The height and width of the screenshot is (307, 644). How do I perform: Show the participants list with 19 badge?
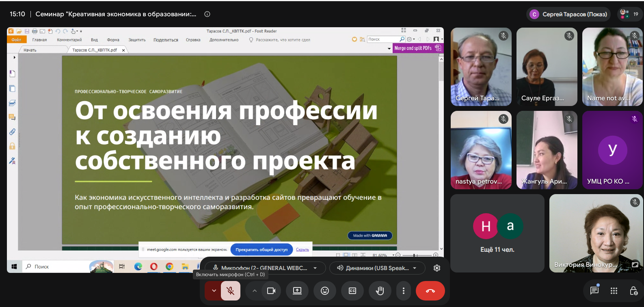[x=629, y=14]
